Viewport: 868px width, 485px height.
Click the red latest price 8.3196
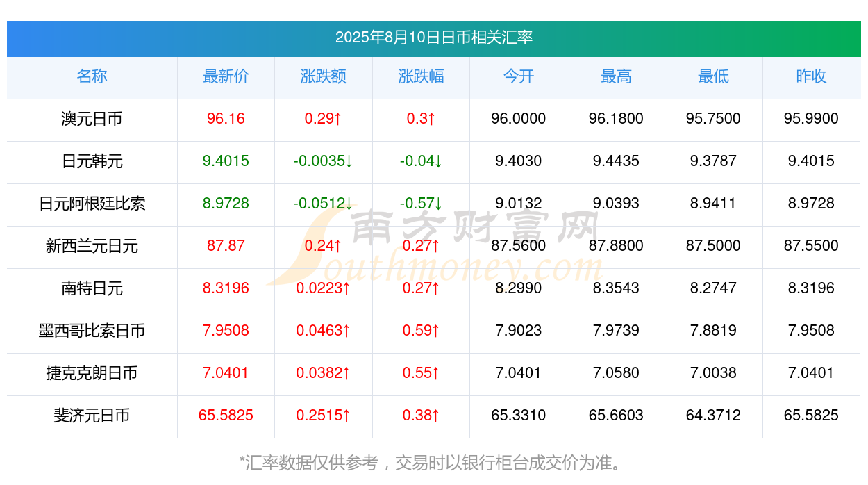226,288
